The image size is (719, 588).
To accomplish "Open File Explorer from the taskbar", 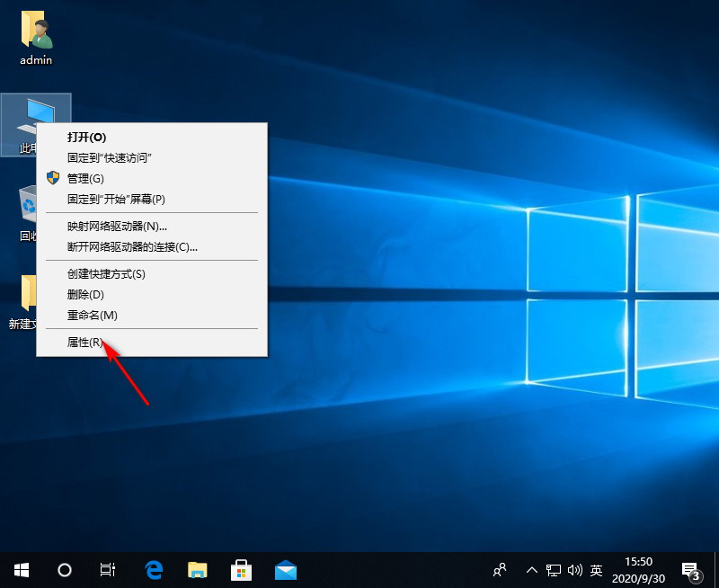I will tap(198, 569).
